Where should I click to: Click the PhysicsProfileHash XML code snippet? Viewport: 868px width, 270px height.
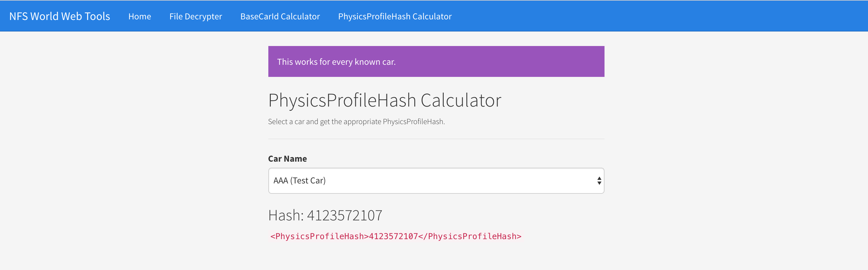pos(396,236)
